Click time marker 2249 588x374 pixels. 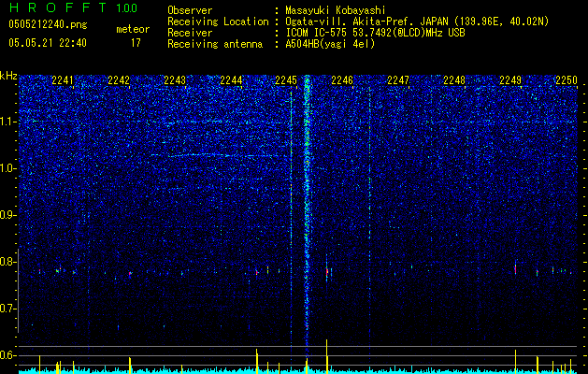coord(510,79)
